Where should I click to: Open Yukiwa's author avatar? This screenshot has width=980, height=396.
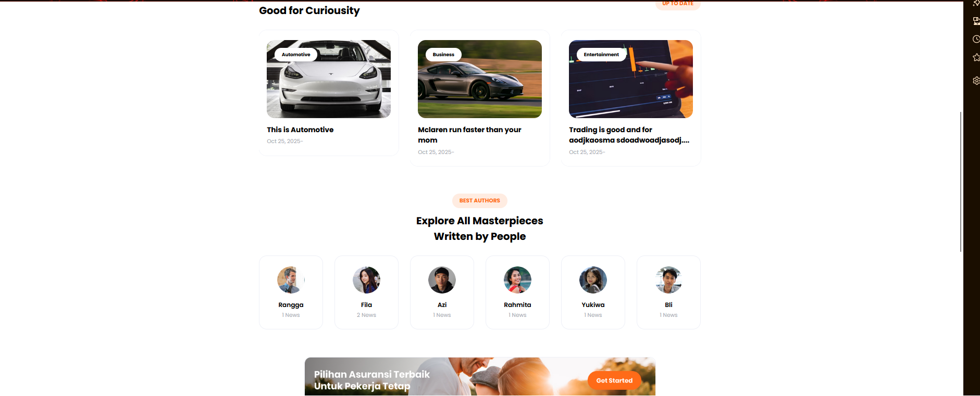click(x=593, y=280)
